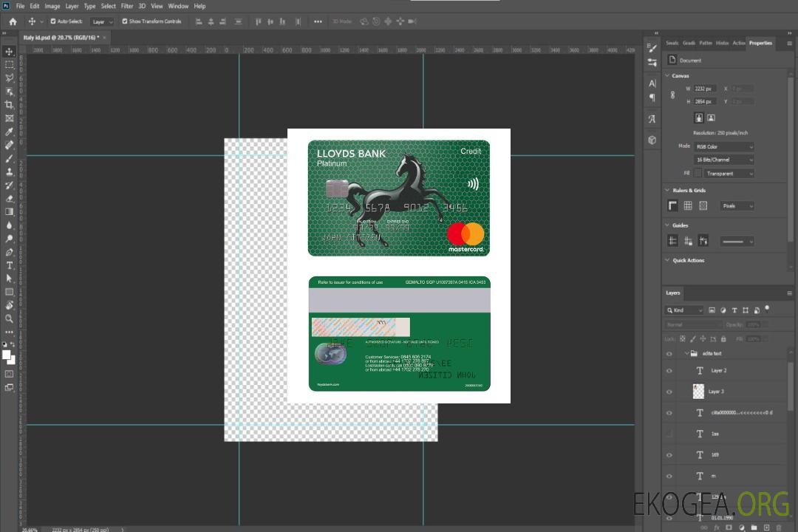The height and width of the screenshot is (532, 798).
Task: Switch to the Properties tab
Action: (x=760, y=43)
